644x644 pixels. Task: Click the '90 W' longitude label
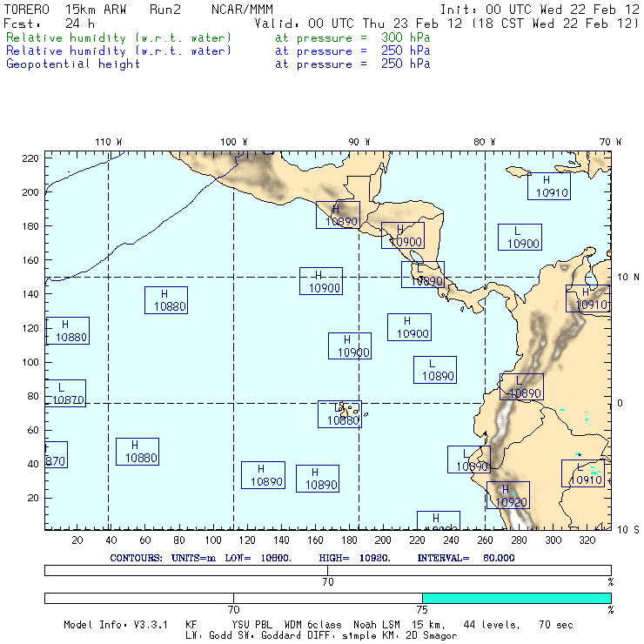[x=359, y=142]
